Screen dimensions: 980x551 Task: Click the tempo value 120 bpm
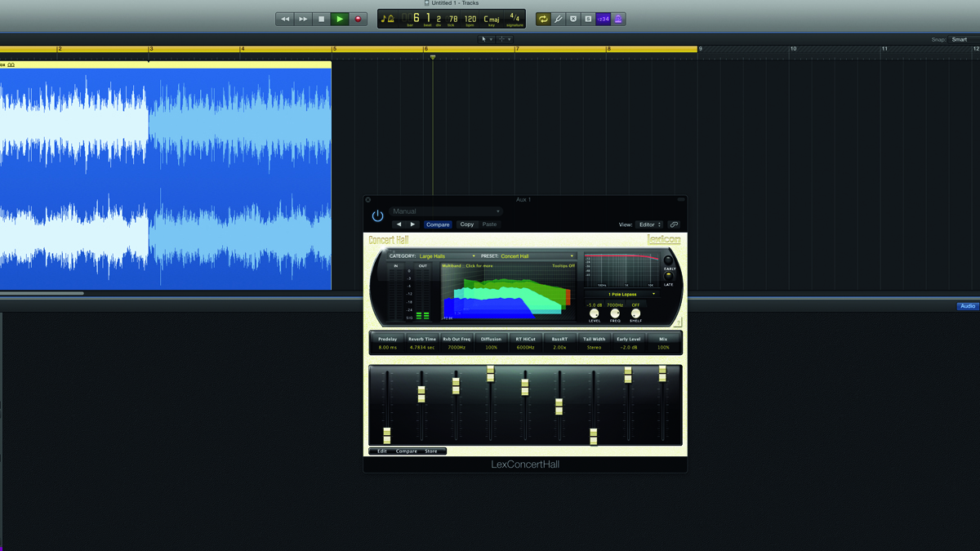click(x=470, y=19)
